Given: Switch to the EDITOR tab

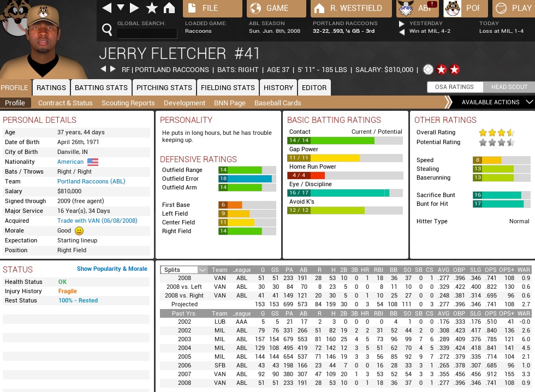Looking at the screenshot, I should (x=314, y=88).
